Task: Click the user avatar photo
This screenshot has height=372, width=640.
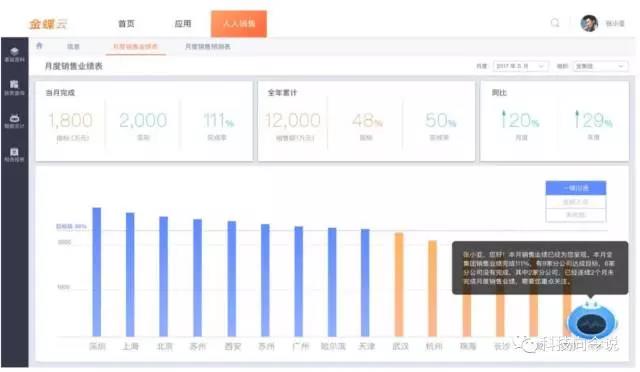Action: pos(589,23)
